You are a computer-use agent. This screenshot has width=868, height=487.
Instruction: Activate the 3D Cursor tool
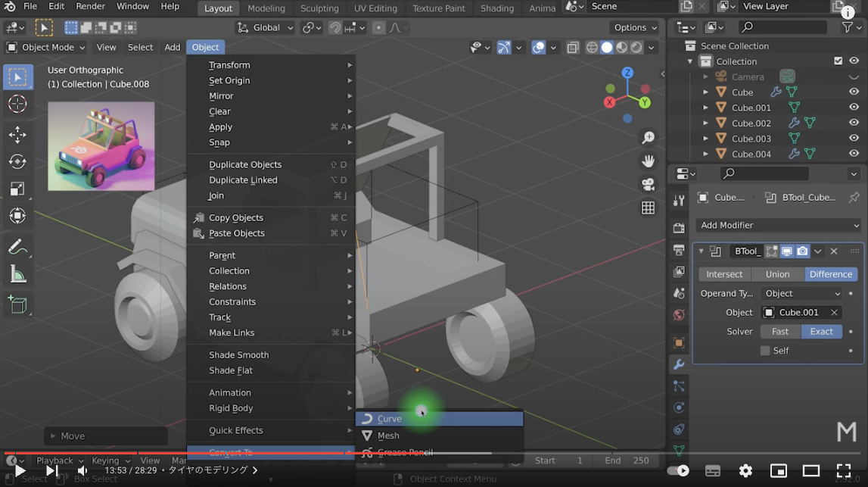tap(17, 104)
